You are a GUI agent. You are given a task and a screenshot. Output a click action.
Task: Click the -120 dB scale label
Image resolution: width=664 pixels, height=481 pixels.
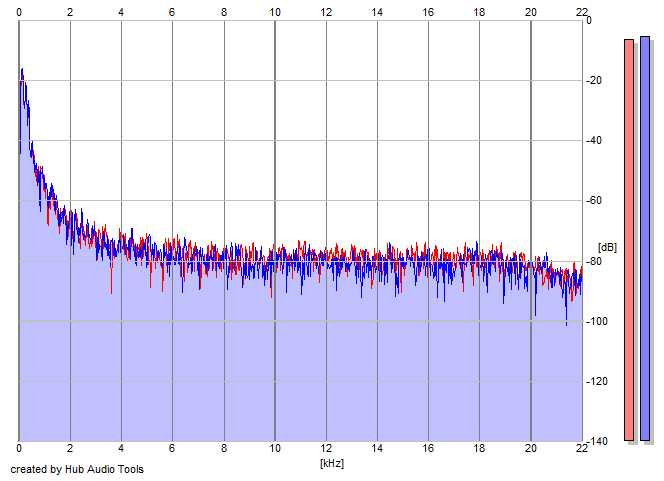pos(596,381)
